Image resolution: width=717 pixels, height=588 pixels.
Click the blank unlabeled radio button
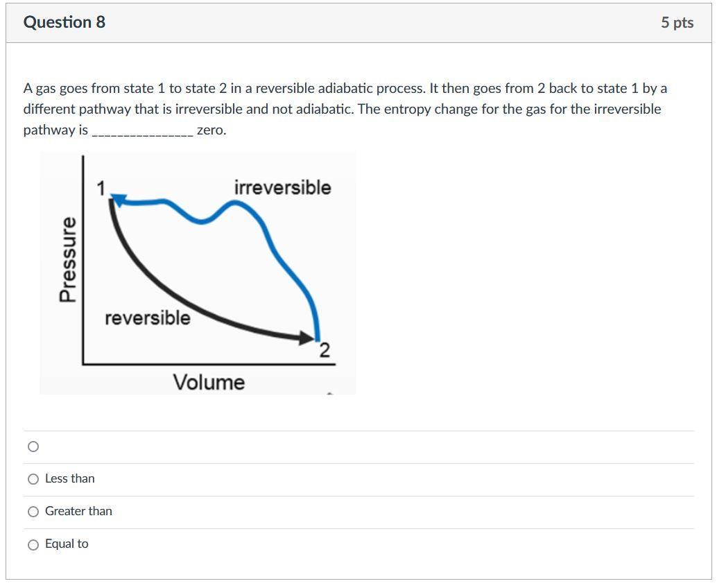[33, 447]
